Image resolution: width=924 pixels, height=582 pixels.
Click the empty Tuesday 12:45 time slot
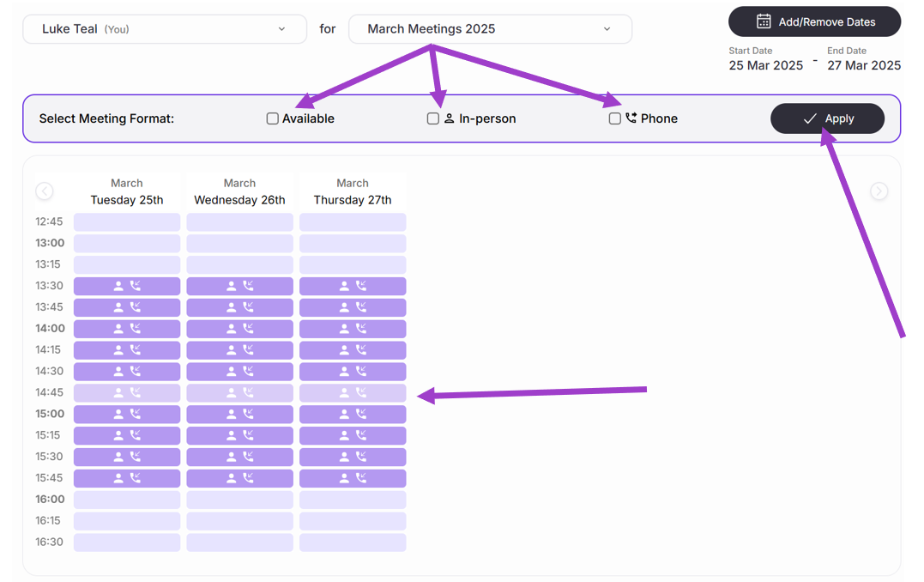[127, 222]
